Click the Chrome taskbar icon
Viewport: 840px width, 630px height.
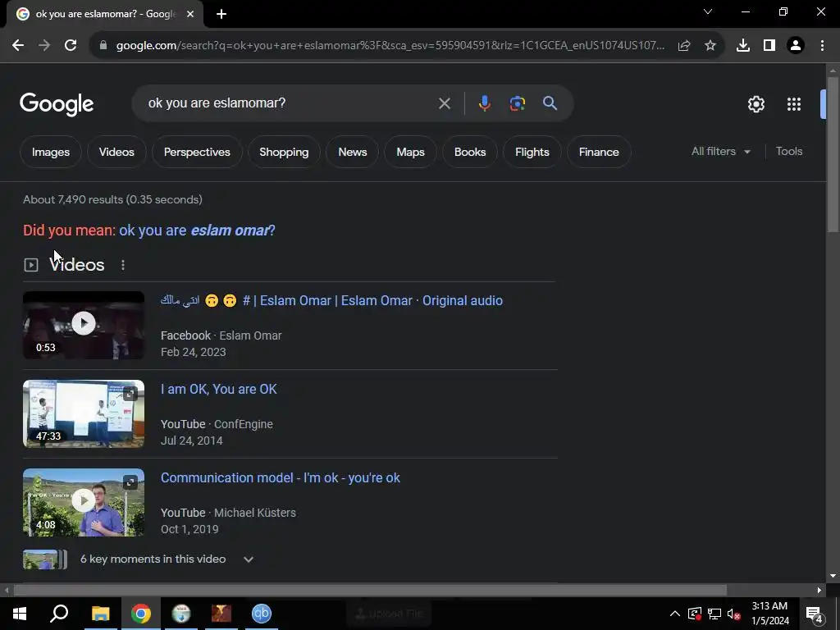[141, 614]
